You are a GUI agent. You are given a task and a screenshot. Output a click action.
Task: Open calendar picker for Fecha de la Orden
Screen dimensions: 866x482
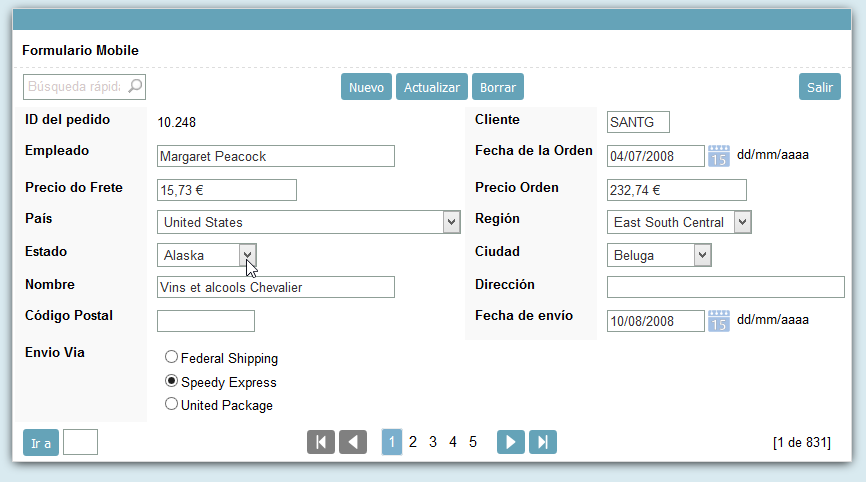tap(719, 156)
